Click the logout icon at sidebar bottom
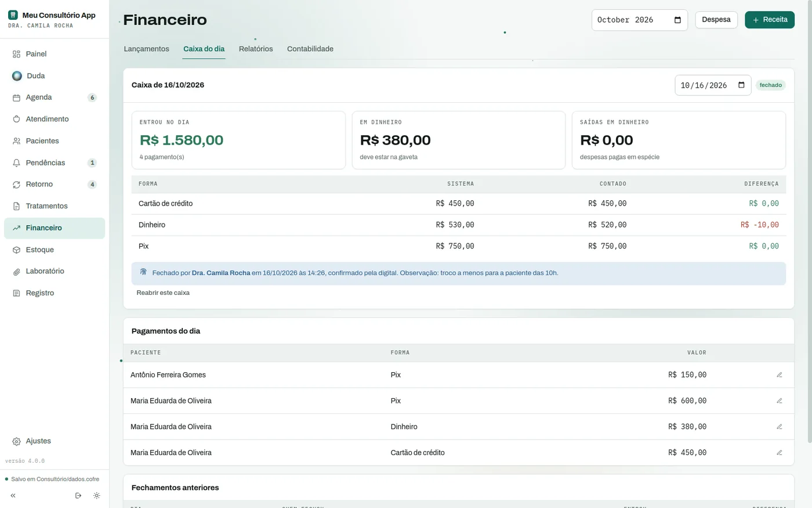The image size is (812, 508). 78,496
